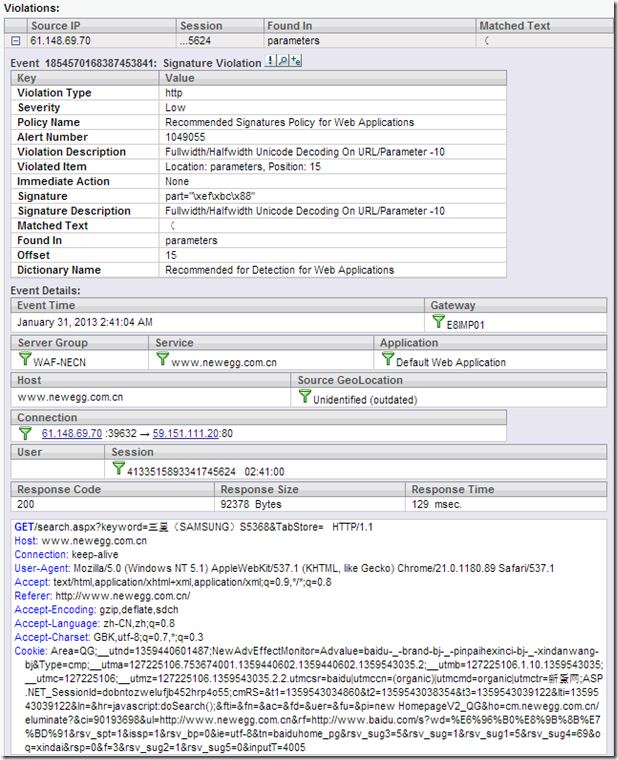Filter by Gateway E8IMP01
Screen dimensions: 618x760
coord(437,321)
